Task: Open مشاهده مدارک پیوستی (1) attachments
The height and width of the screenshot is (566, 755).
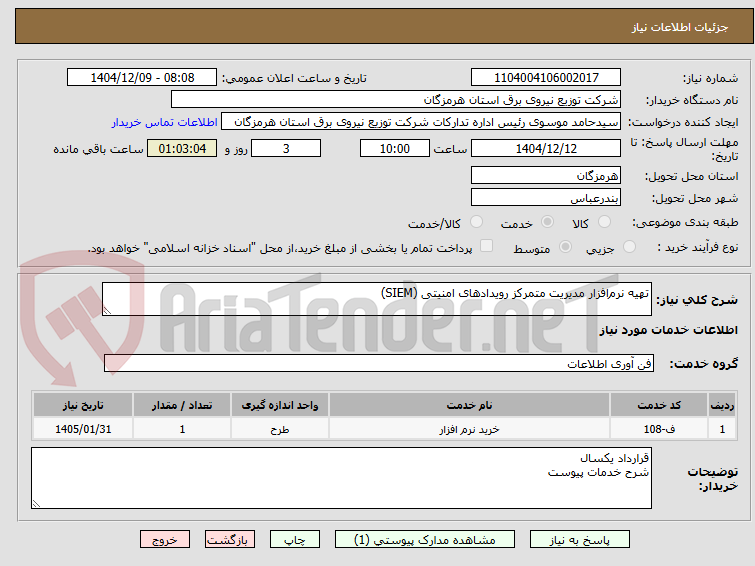Action: click(x=425, y=540)
